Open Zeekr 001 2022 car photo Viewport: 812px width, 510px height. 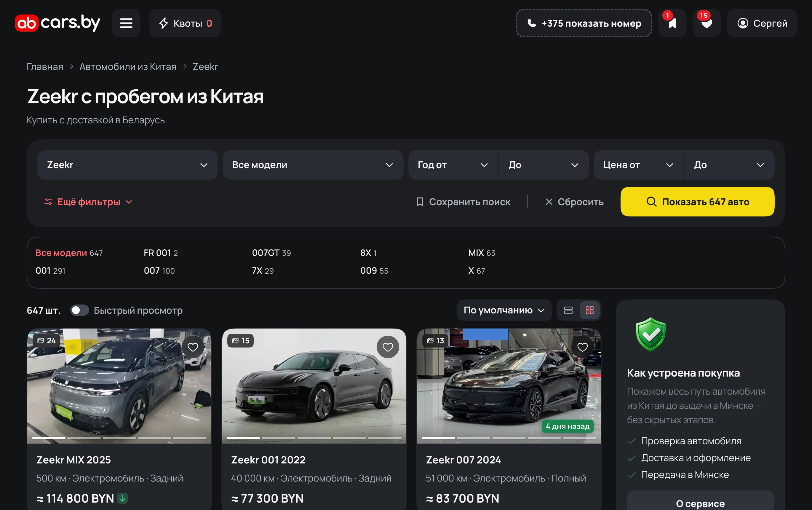point(314,385)
